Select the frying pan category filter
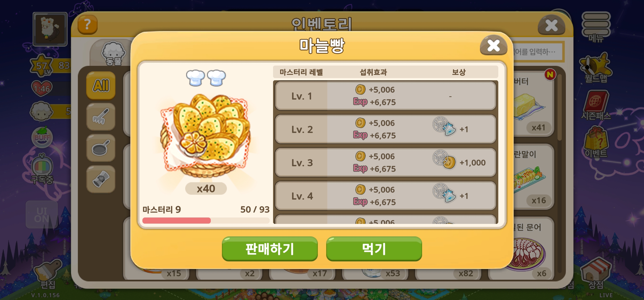This screenshot has height=300, width=644. click(x=101, y=148)
